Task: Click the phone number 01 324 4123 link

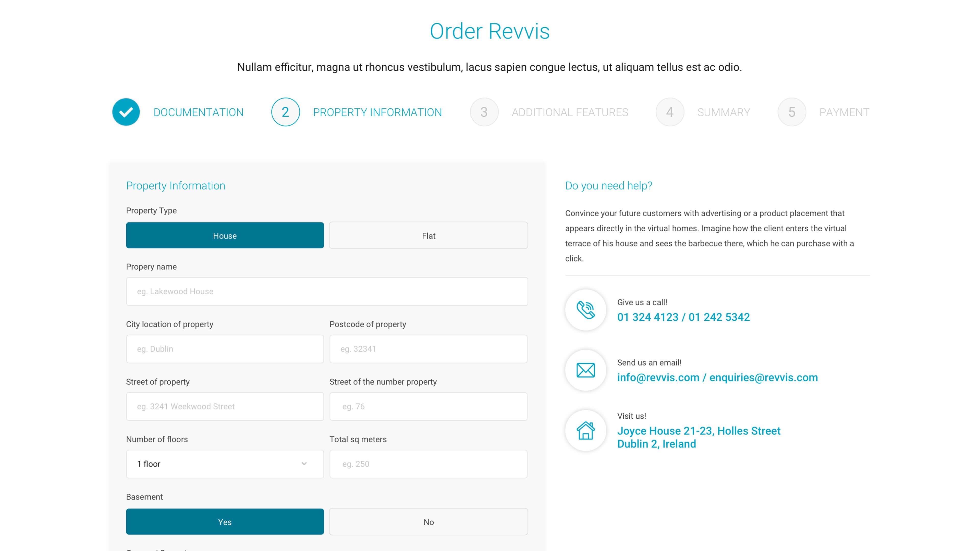Action: [647, 317]
